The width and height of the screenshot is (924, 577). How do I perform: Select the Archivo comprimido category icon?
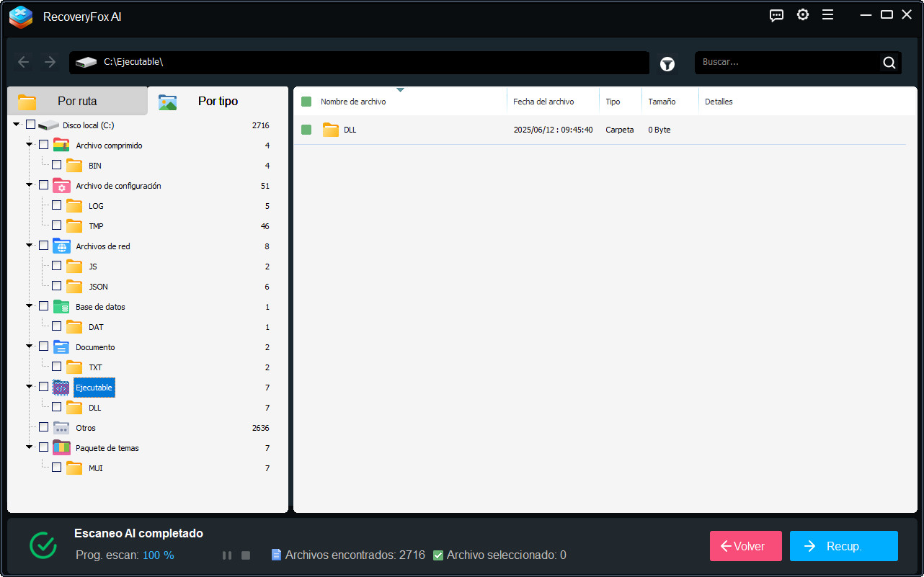pos(62,144)
